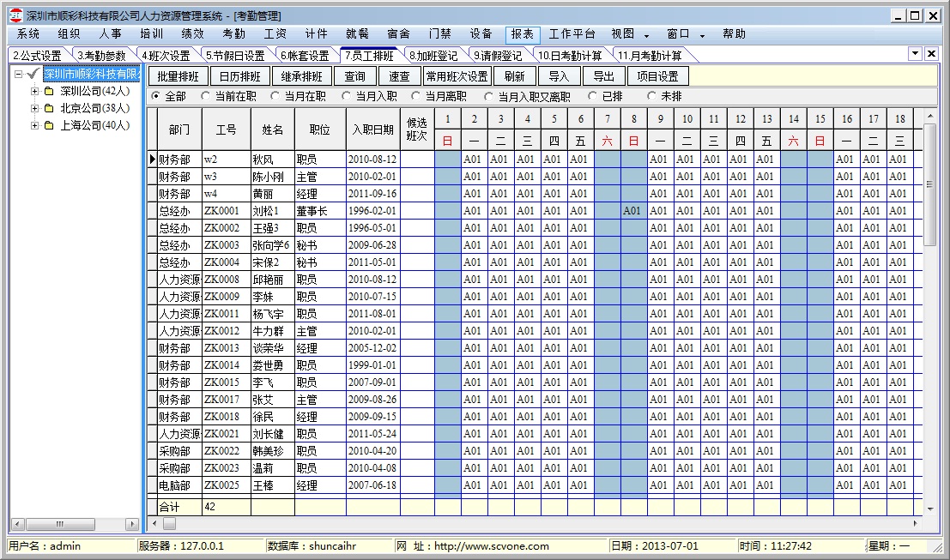Open the 系统 menu
The image size is (950, 560).
27,34
